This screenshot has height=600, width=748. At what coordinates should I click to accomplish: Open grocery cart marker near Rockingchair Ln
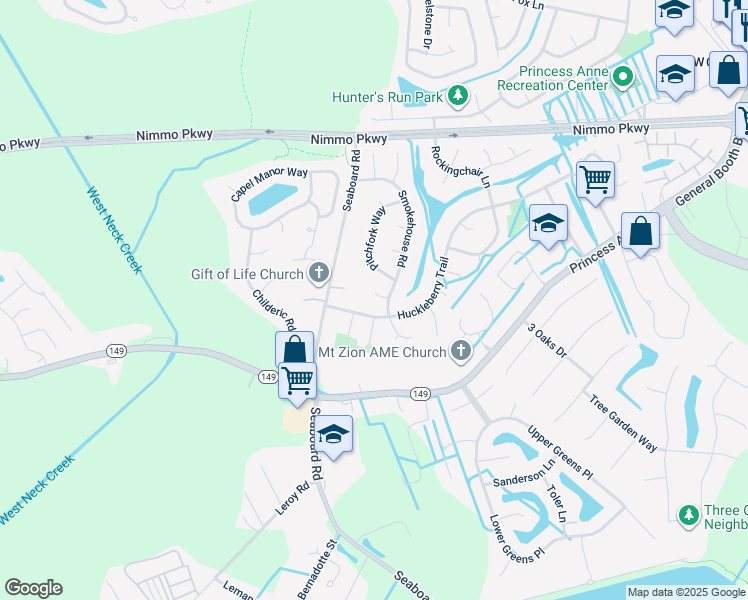(x=595, y=182)
